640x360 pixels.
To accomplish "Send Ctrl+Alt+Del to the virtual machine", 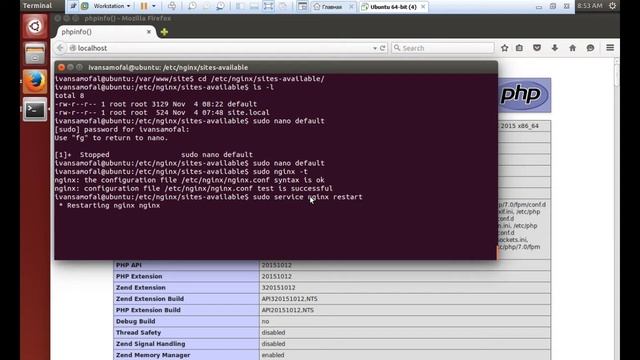I will pos(172,6).
